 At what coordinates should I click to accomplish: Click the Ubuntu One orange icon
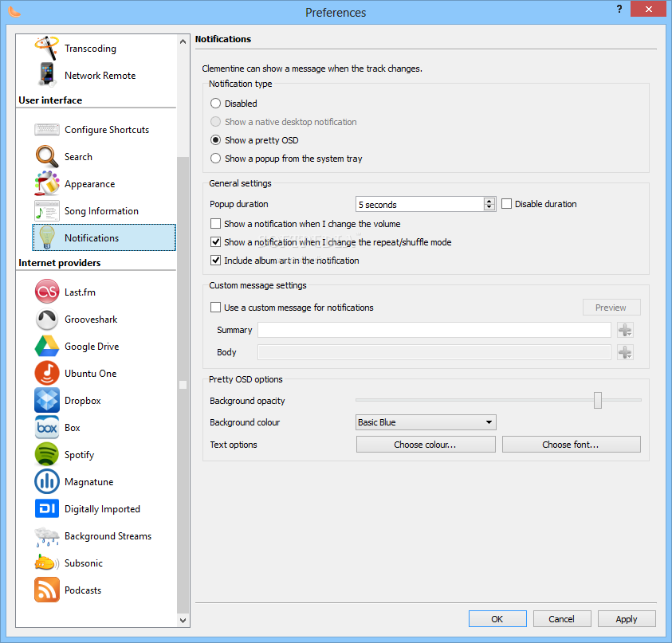[47, 373]
